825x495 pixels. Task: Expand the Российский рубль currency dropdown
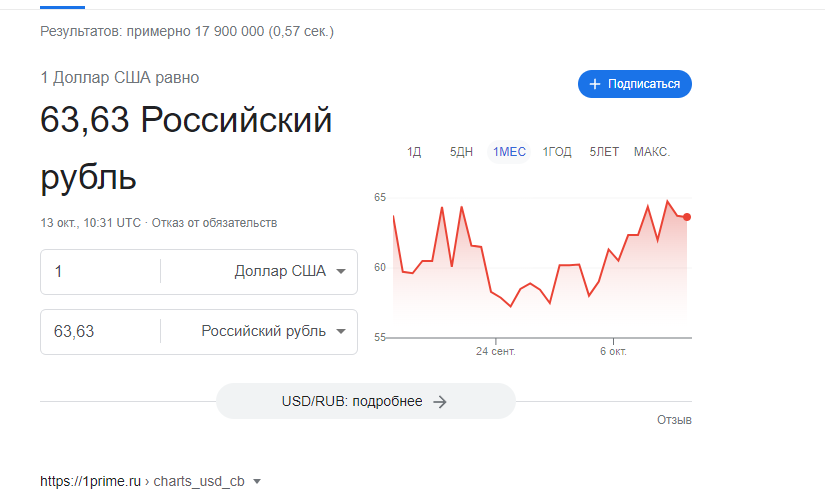274,331
